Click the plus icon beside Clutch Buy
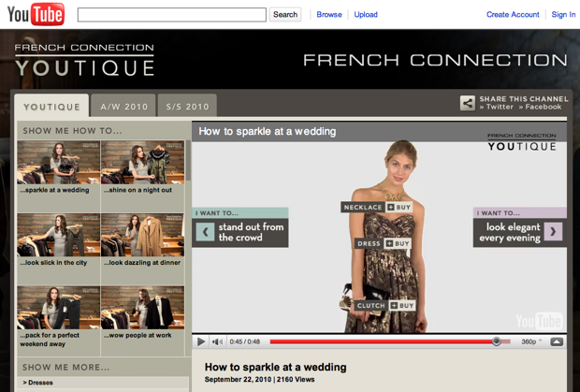The width and height of the screenshot is (580, 392). tap(394, 306)
